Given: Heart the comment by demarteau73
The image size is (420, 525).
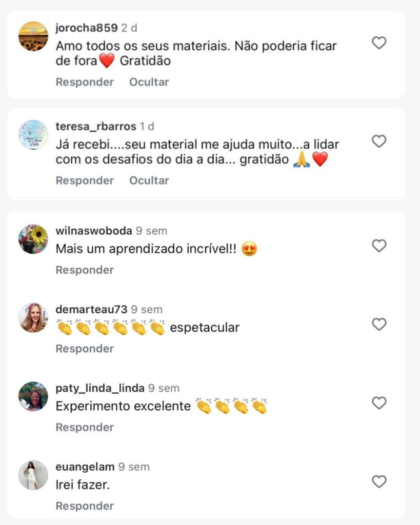Looking at the screenshot, I should click(379, 325).
